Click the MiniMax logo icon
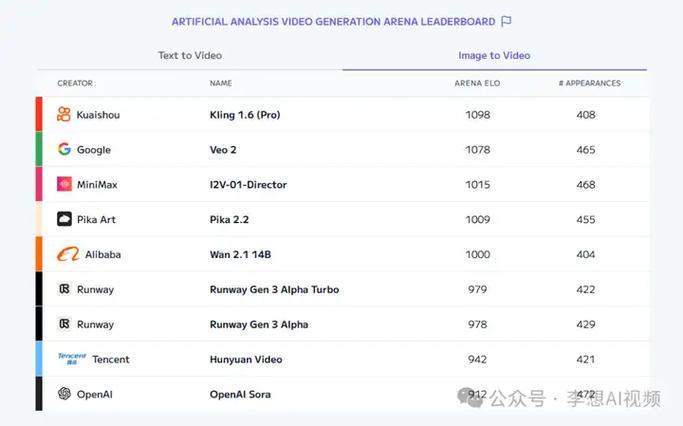 click(x=64, y=185)
